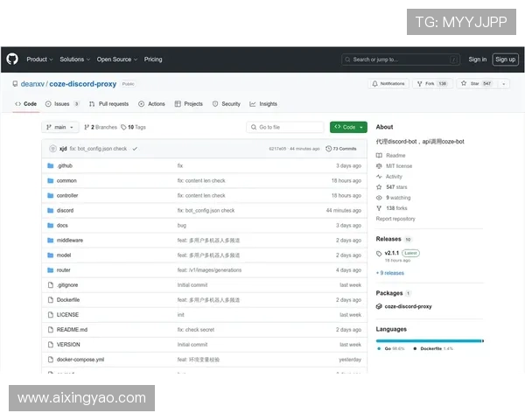The image size is (525, 420).
Task: Expand the Product menu dropdown
Action: click(x=39, y=59)
